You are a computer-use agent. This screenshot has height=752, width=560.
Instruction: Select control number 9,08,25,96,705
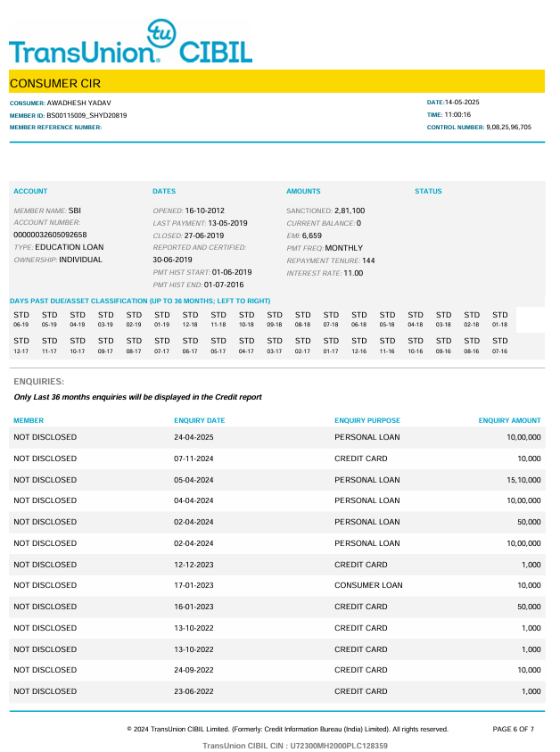click(508, 127)
